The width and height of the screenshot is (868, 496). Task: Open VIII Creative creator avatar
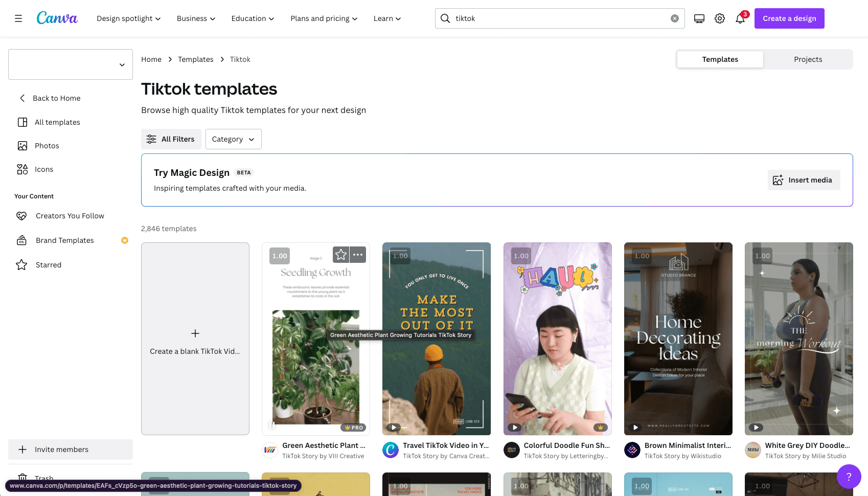pyautogui.click(x=270, y=450)
